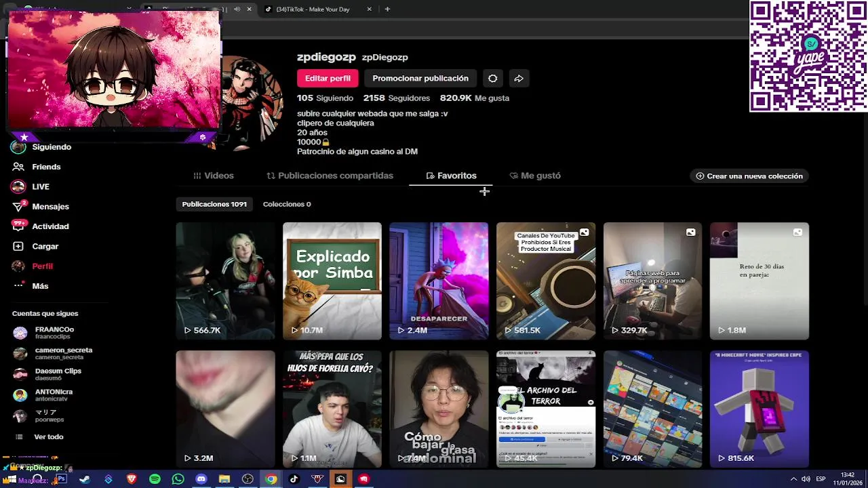Open ANTONIcra followed account
The image size is (868, 488).
43,395
